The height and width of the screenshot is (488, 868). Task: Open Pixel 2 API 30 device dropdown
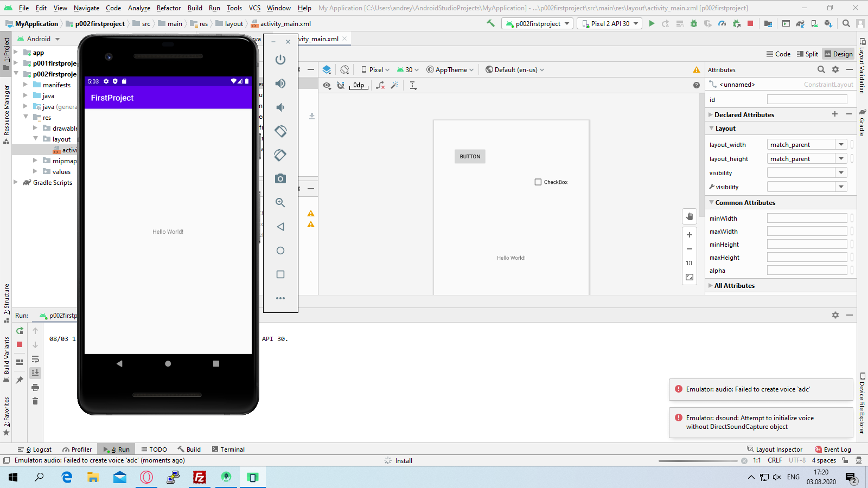coord(610,23)
